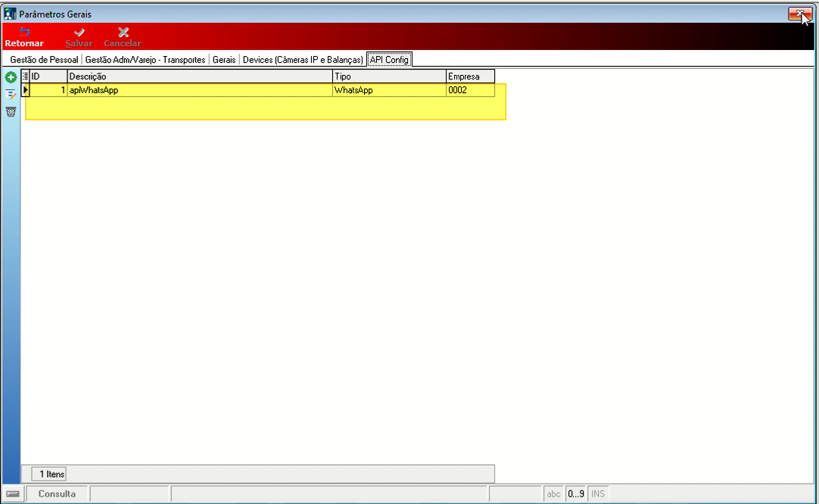Sort by the Descrição column header
This screenshot has height=504, width=819.
pyautogui.click(x=200, y=76)
